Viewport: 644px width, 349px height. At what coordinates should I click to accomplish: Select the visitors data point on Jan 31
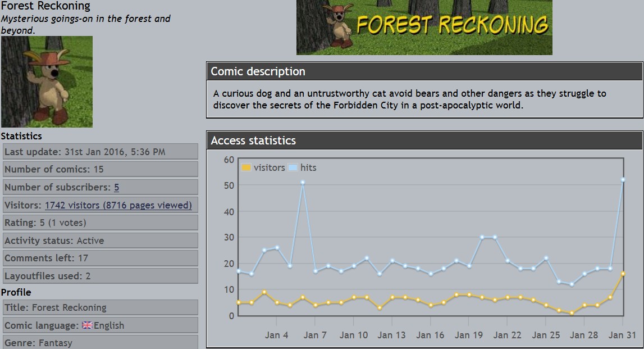point(623,274)
